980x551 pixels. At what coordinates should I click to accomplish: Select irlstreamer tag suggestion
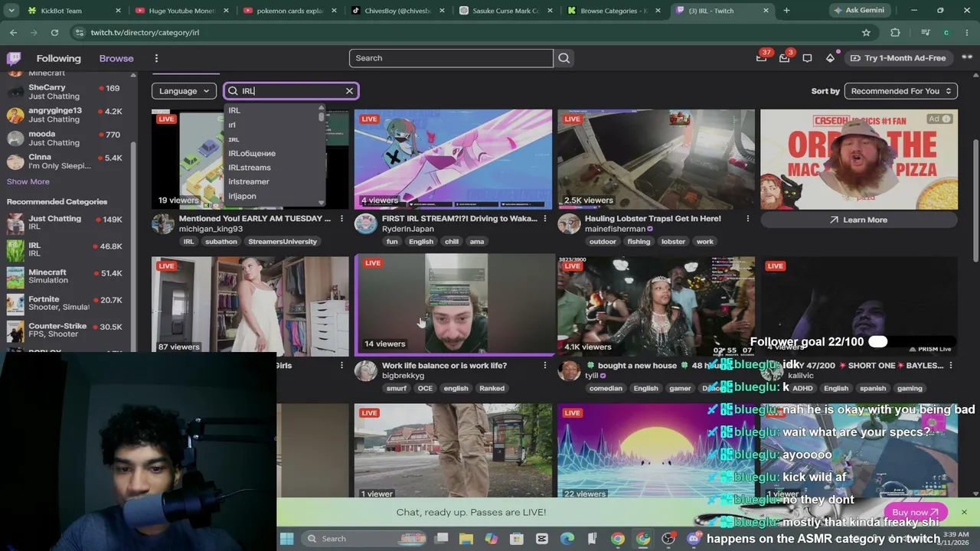click(x=249, y=181)
